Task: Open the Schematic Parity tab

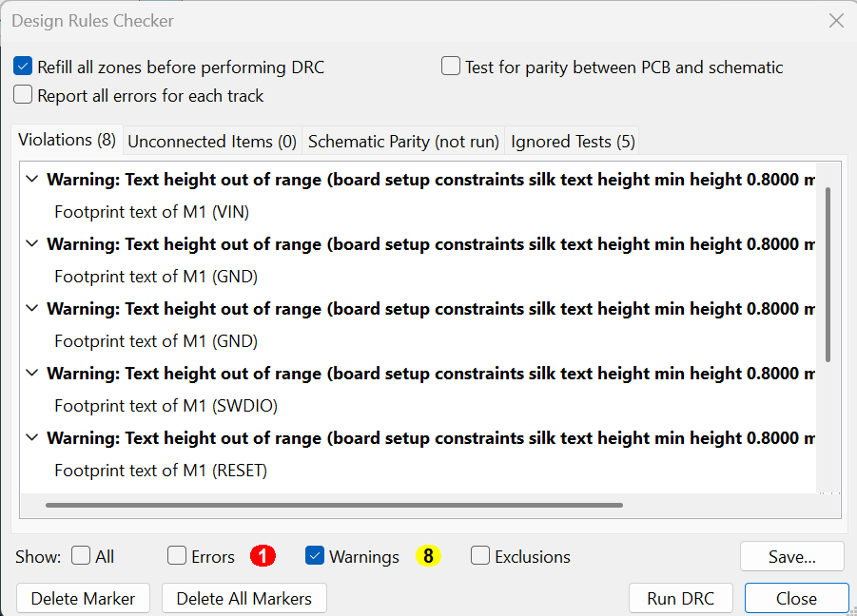Action: coord(403,142)
